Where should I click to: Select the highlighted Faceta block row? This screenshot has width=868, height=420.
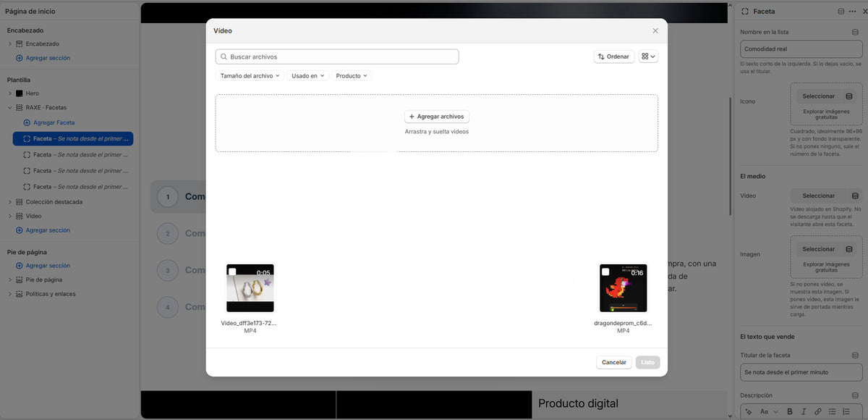[x=73, y=138]
